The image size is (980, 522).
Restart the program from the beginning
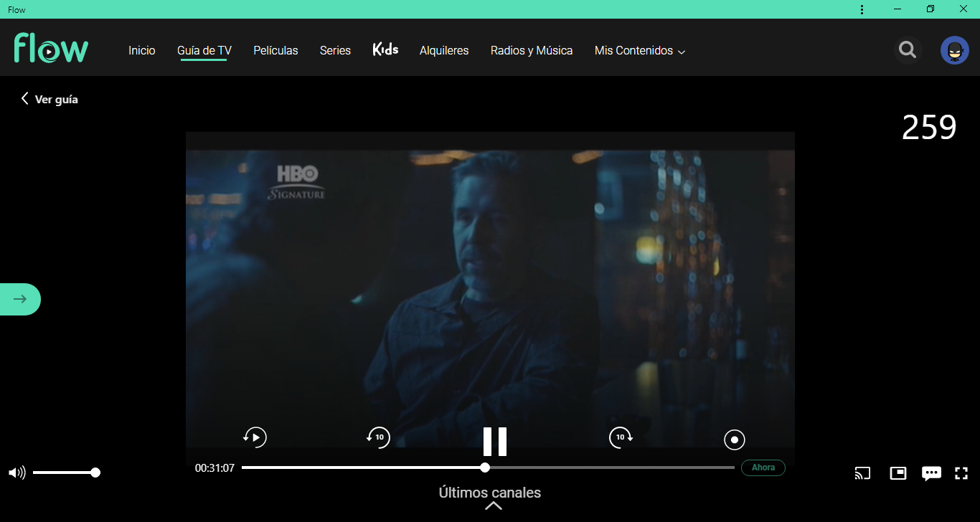(x=255, y=437)
